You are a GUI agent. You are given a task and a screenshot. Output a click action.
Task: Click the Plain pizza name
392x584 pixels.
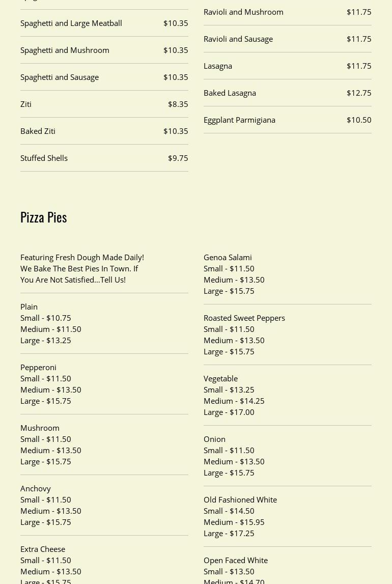29,307
